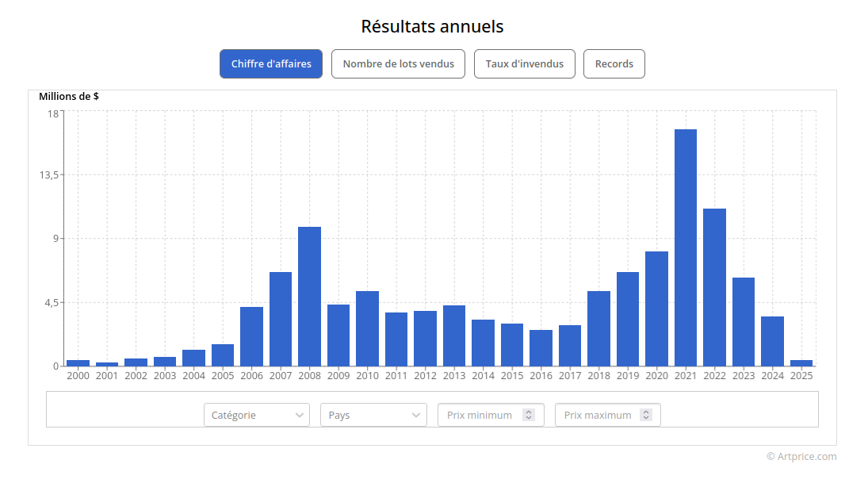The width and height of the screenshot is (868, 483).
Task: Click the 'Résultats annuels' heading
Action: (x=432, y=27)
